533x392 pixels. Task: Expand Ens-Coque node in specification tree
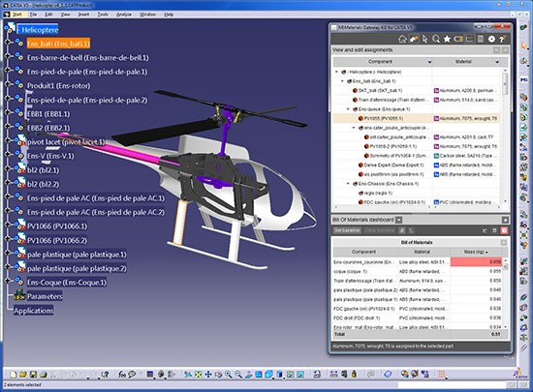7,281
